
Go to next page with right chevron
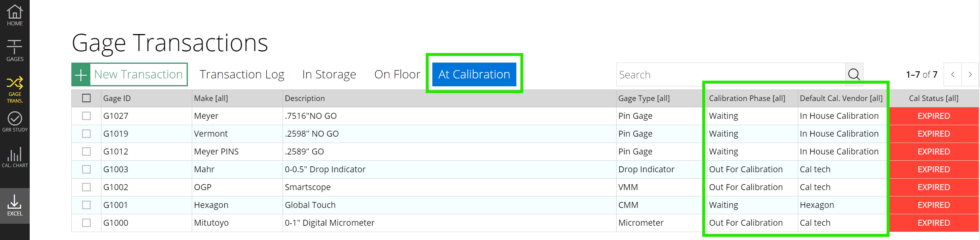point(970,74)
